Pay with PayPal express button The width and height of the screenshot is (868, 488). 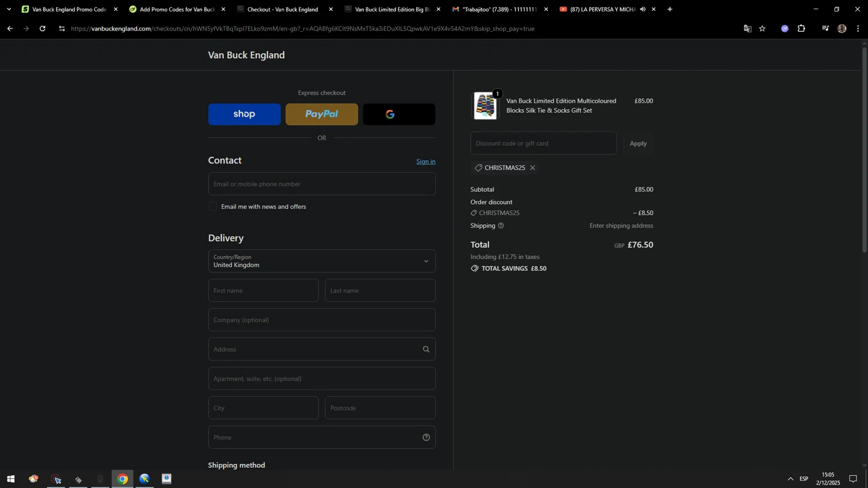[x=322, y=114]
